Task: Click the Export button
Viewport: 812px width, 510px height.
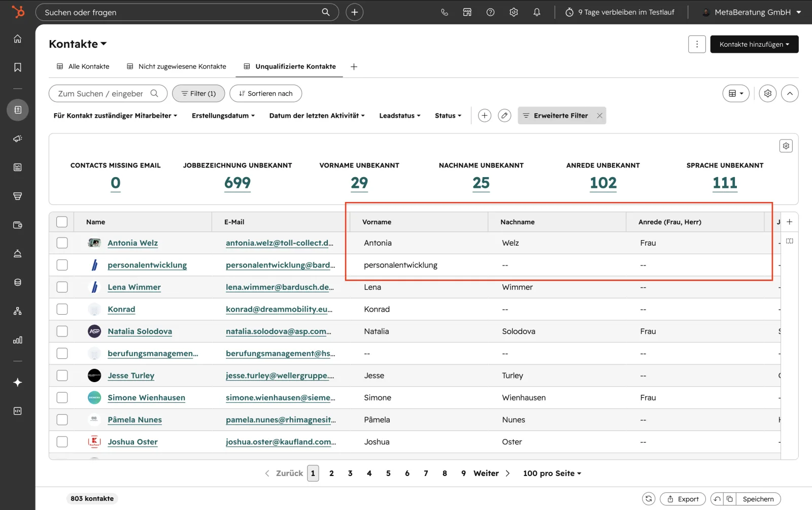Action: pos(683,499)
